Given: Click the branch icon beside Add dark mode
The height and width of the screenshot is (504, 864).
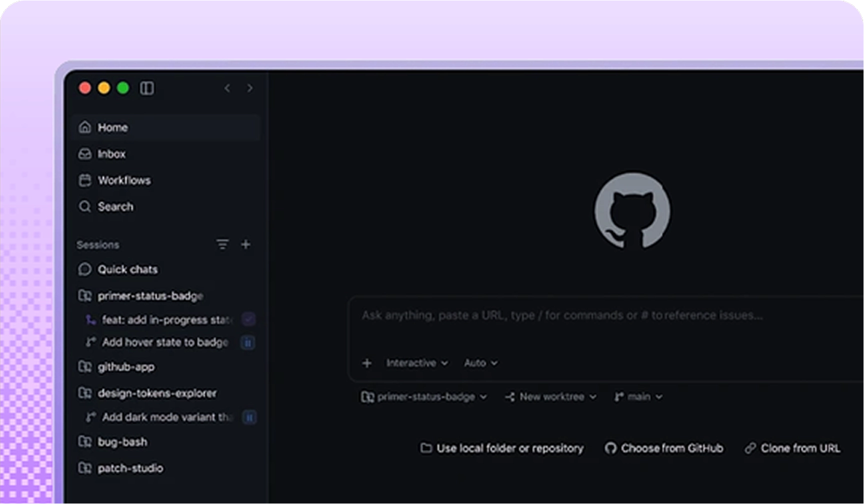Looking at the screenshot, I should point(90,417).
